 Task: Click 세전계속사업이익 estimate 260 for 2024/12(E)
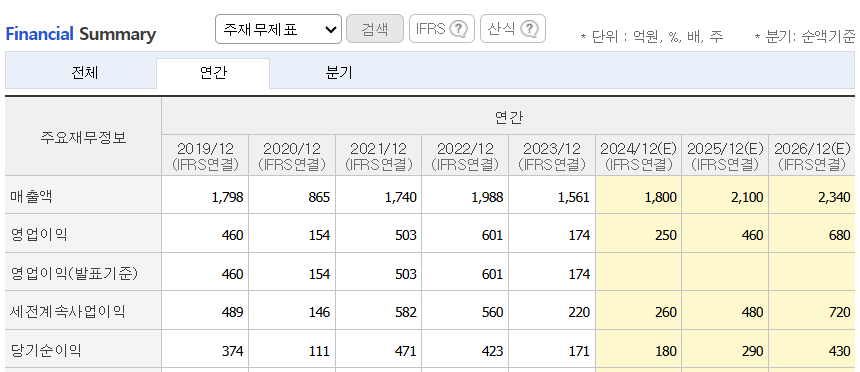point(665,312)
